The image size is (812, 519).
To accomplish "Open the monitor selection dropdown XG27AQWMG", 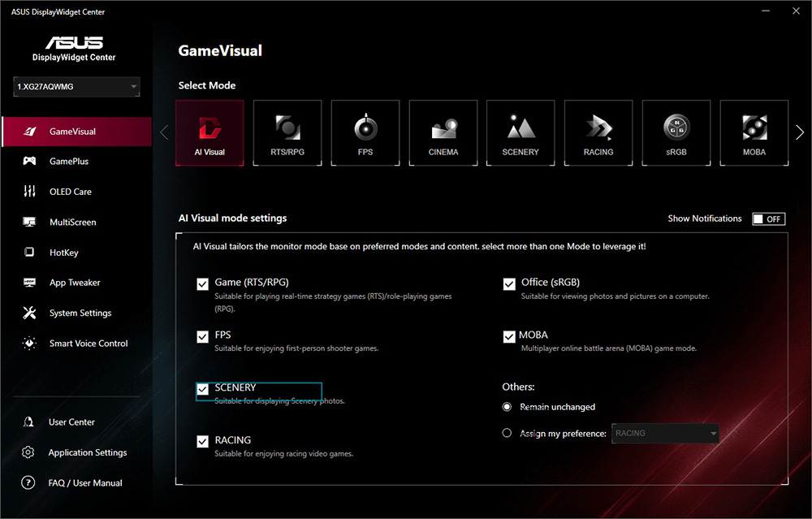I will click(x=77, y=87).
